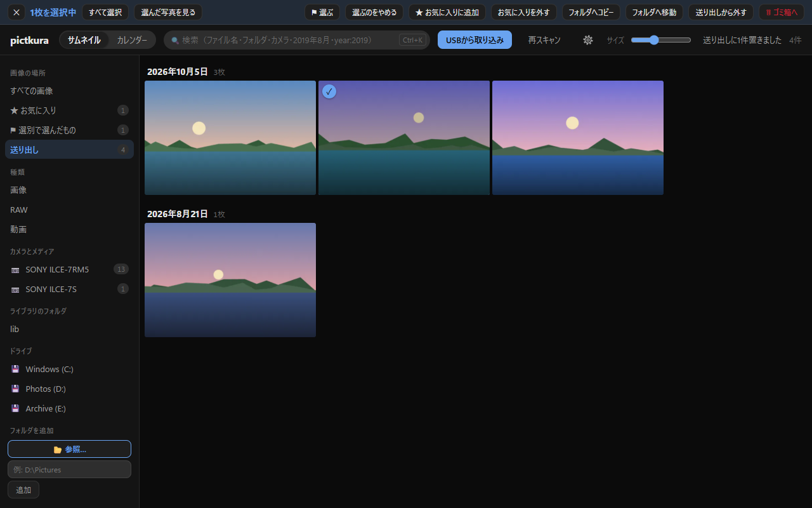This screenshot has height=508, width=812.
Task: Click USBから取り込み import button
Action: point(475,40)
